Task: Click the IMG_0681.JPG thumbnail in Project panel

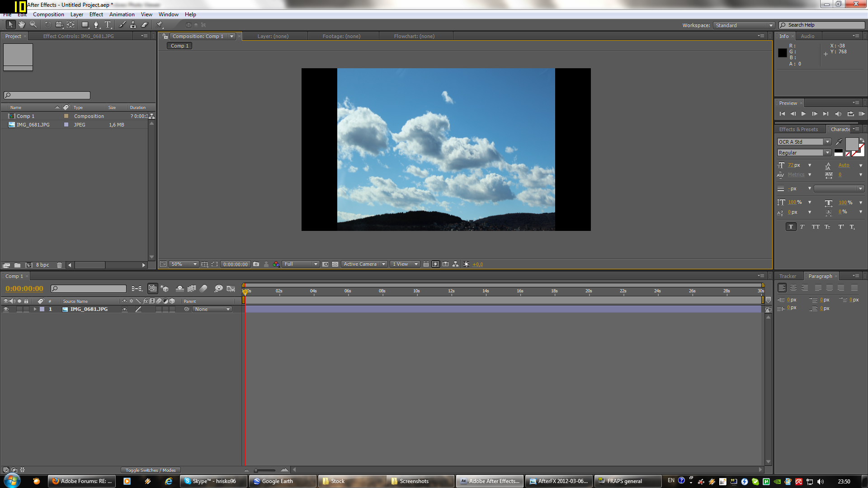Action: (11, 125)
